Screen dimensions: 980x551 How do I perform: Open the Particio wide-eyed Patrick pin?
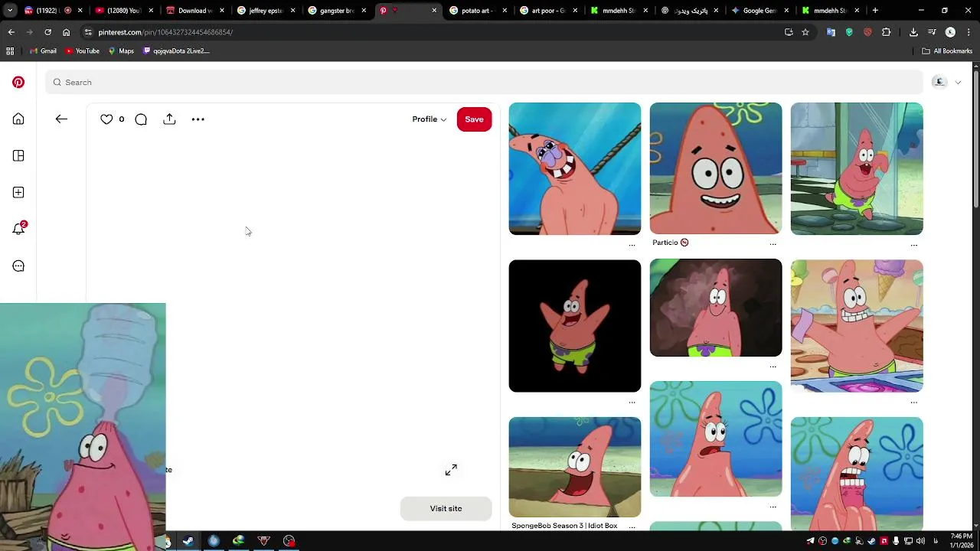pos(715,168)
